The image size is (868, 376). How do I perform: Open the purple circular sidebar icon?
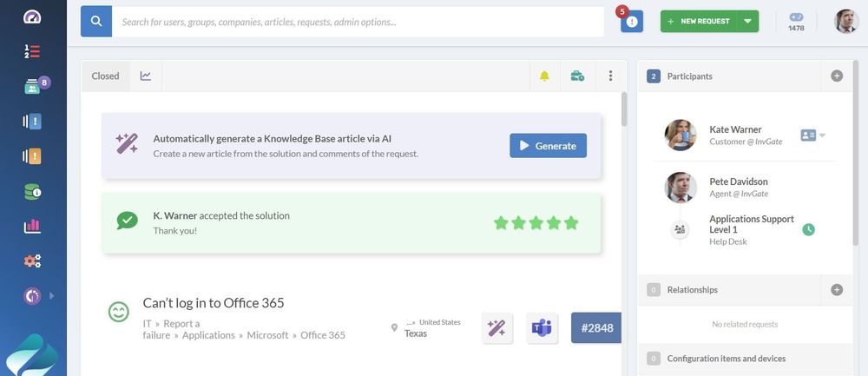(x=32, y=296)
